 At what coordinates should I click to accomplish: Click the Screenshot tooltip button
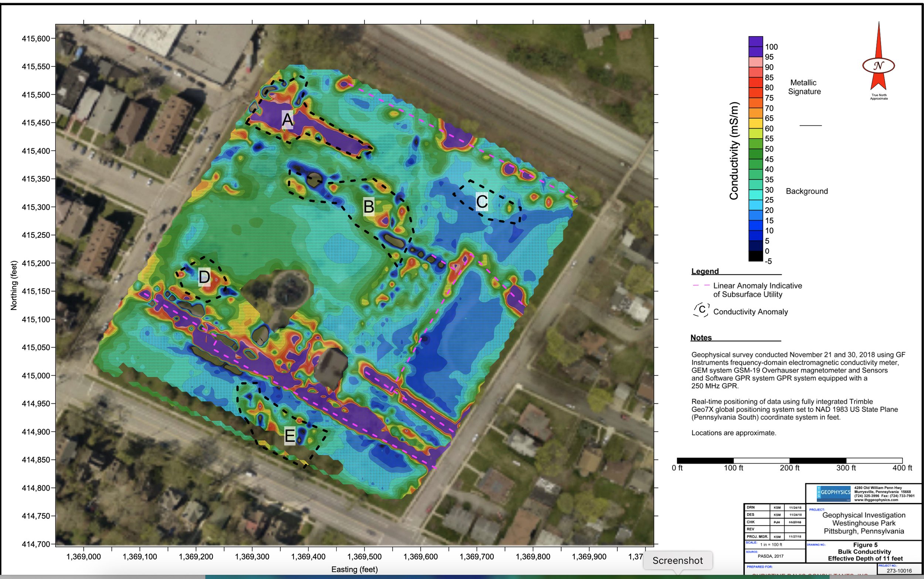click(677, 561)
